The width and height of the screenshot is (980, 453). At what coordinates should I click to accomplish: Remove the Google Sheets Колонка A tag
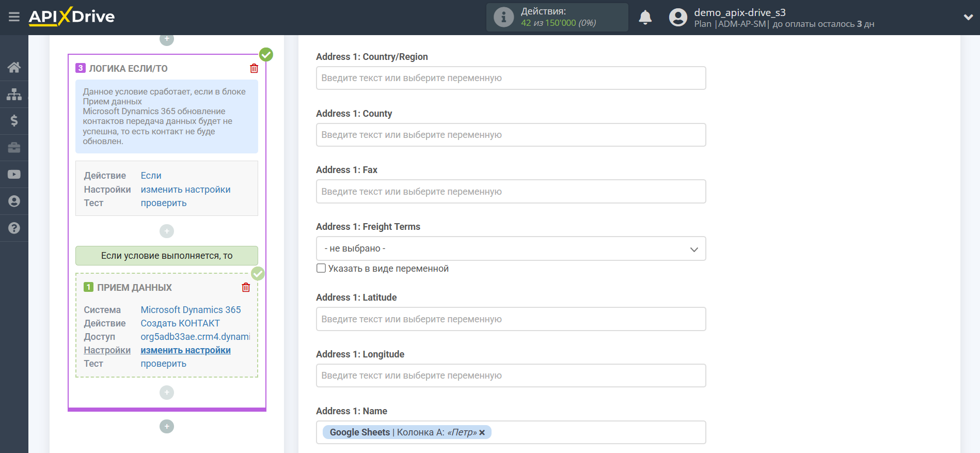coord(482,432)
